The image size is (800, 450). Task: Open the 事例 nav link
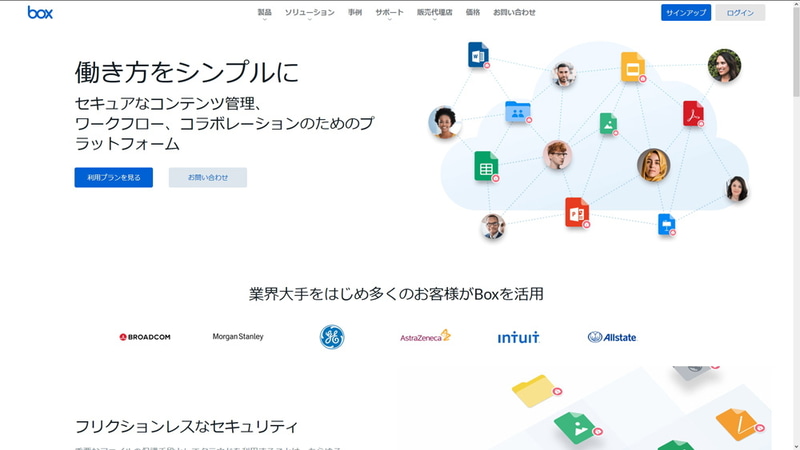[355, 12]
